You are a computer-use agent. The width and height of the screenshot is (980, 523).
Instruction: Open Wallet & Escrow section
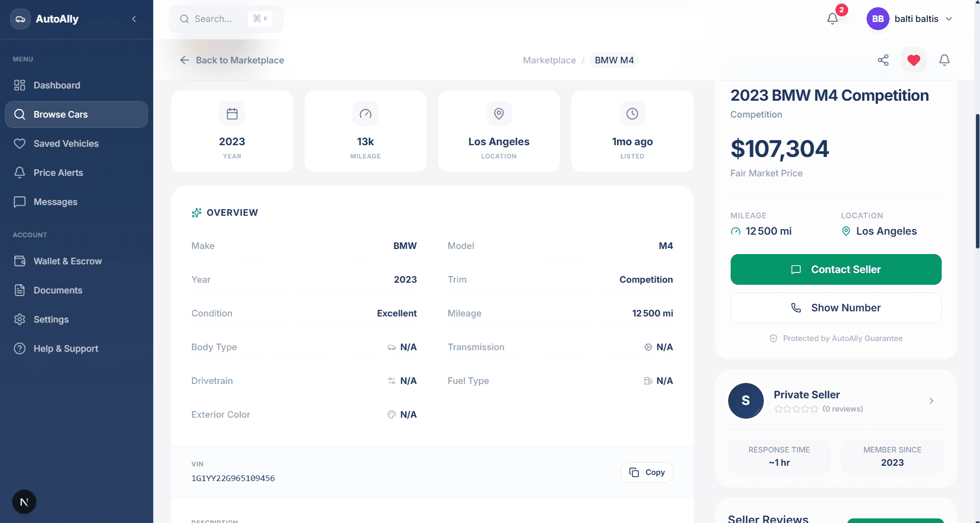point(76,261)
